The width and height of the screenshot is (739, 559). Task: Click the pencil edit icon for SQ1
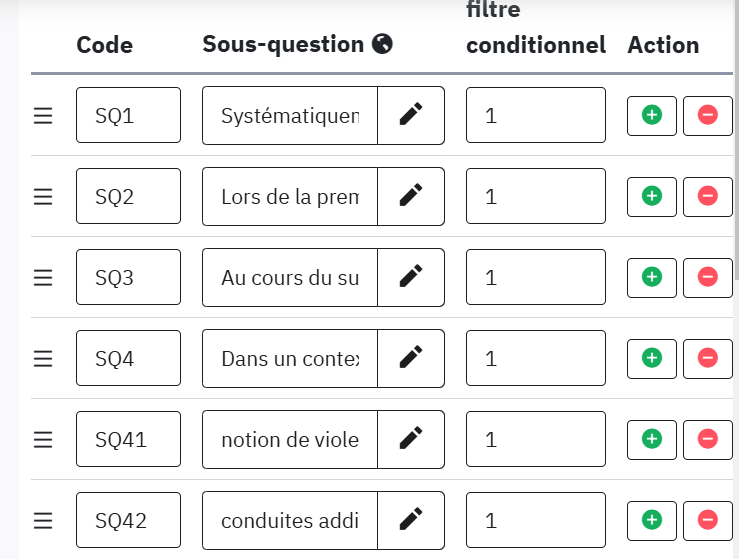411,116
